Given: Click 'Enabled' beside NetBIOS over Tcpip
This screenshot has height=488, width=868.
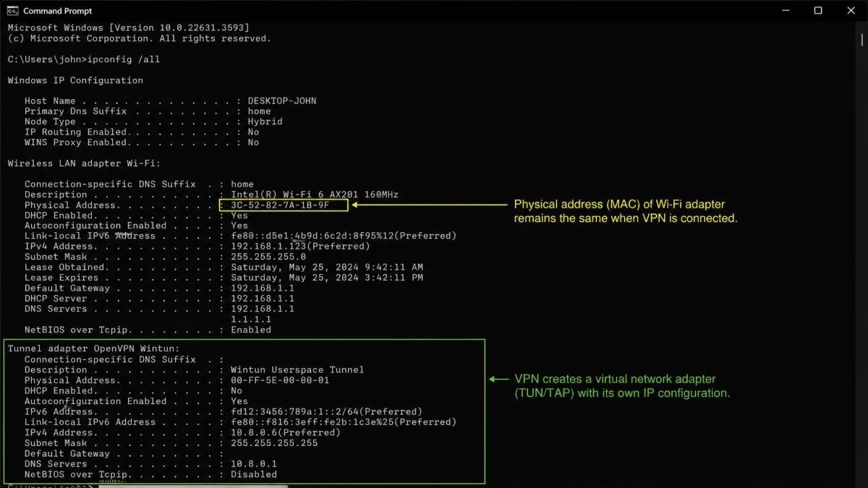Looking at the screenshot, I should coord(251,330).
